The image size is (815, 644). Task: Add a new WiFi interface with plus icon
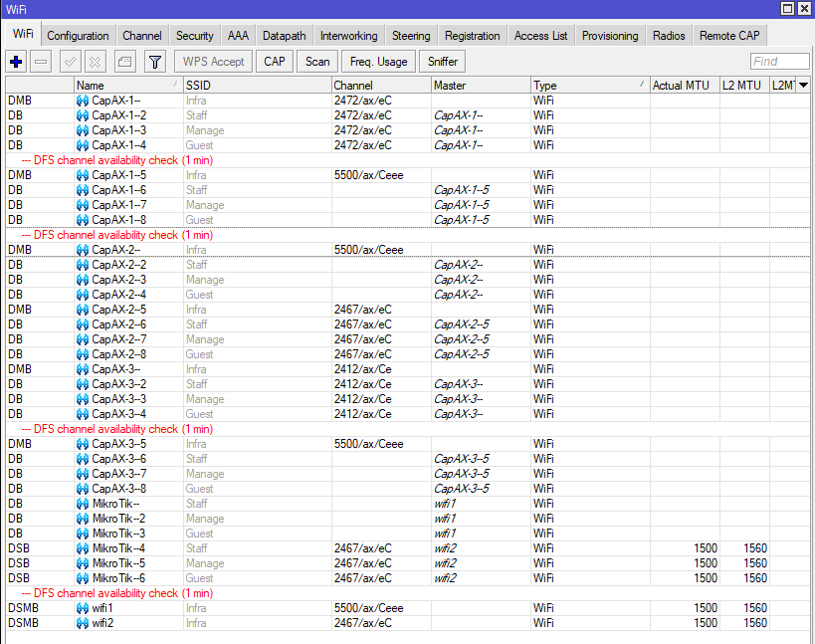click(16, 62)
